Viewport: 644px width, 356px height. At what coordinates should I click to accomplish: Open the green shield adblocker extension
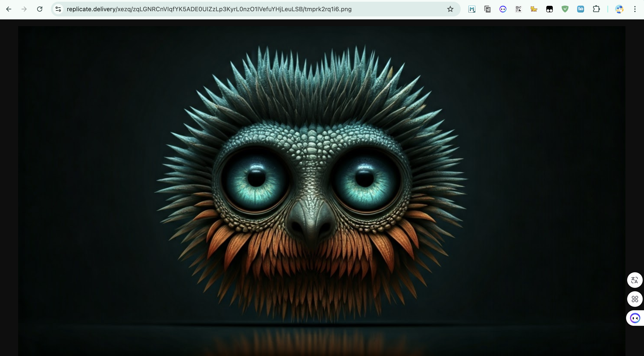tap(565, 9)
